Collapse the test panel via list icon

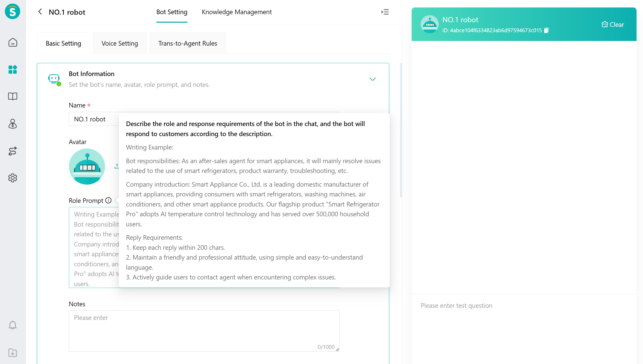[385, 12]
